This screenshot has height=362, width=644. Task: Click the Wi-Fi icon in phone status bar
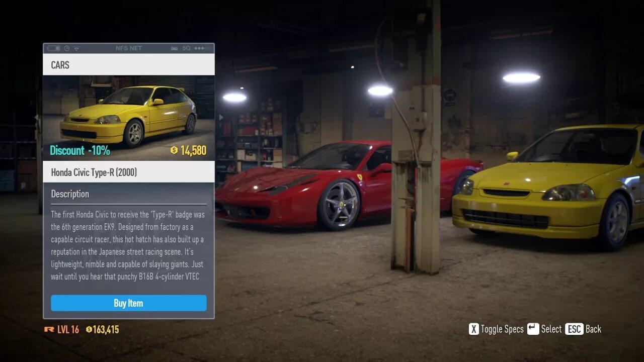click(76, 48)
